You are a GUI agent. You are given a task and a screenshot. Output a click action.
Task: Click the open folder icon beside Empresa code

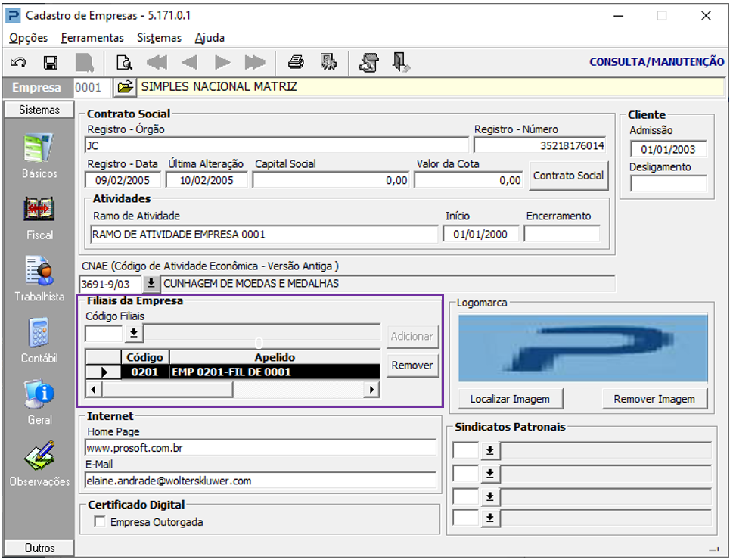[125, 87]
